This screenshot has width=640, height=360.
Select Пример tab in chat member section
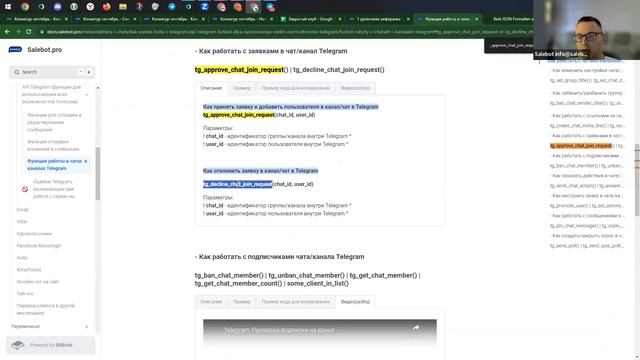point(242,302)
